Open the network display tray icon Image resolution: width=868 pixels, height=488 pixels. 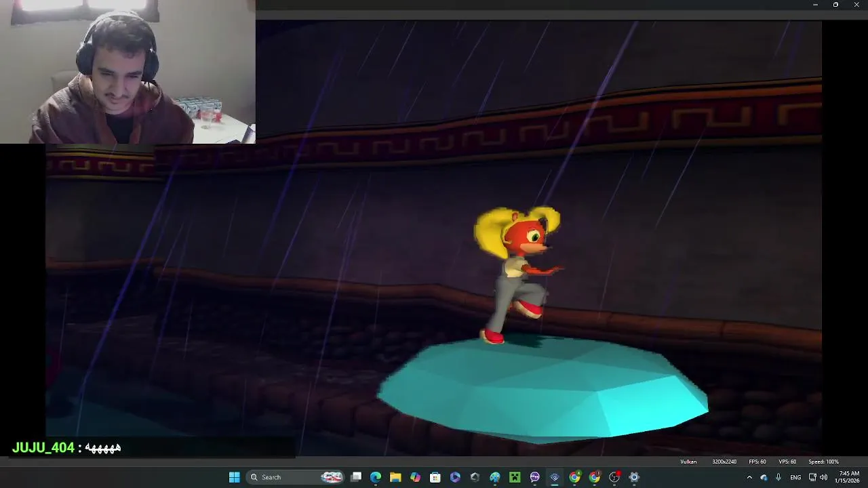812,477
